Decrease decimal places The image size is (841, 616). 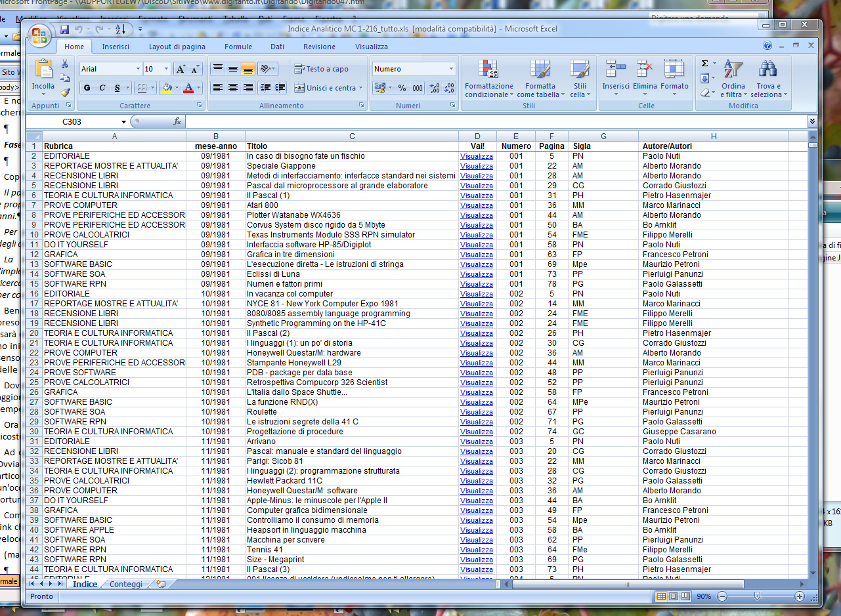coord(449,88)
